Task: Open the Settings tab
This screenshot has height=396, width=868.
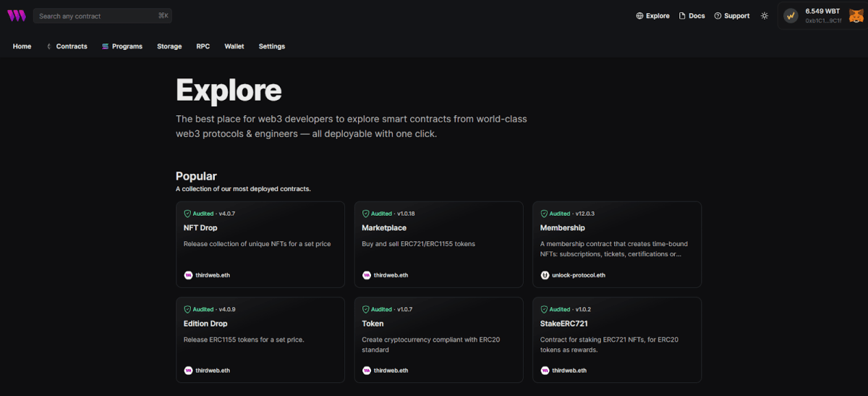Action: pyautogui.click(x=272, y=46)
